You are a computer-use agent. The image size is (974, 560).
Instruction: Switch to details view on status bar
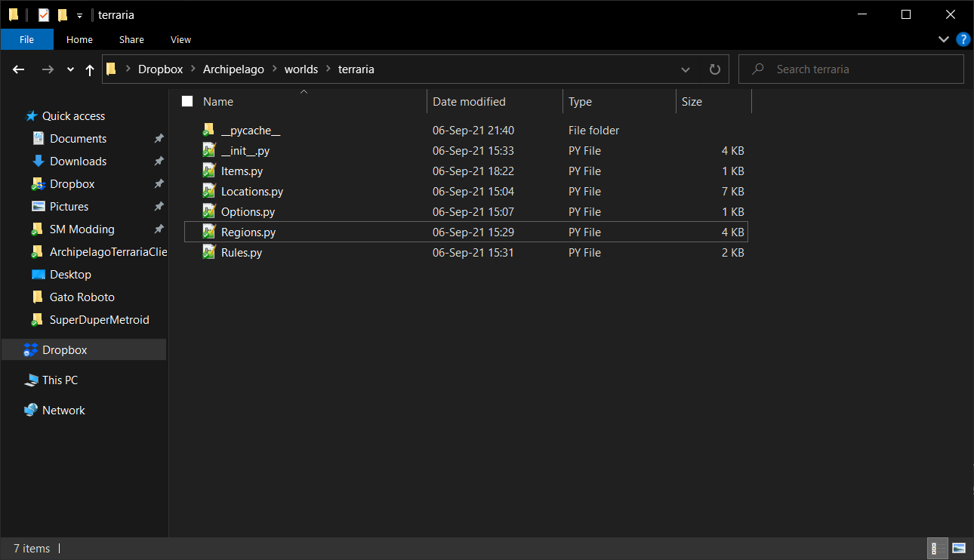click(x=937, y=548)
